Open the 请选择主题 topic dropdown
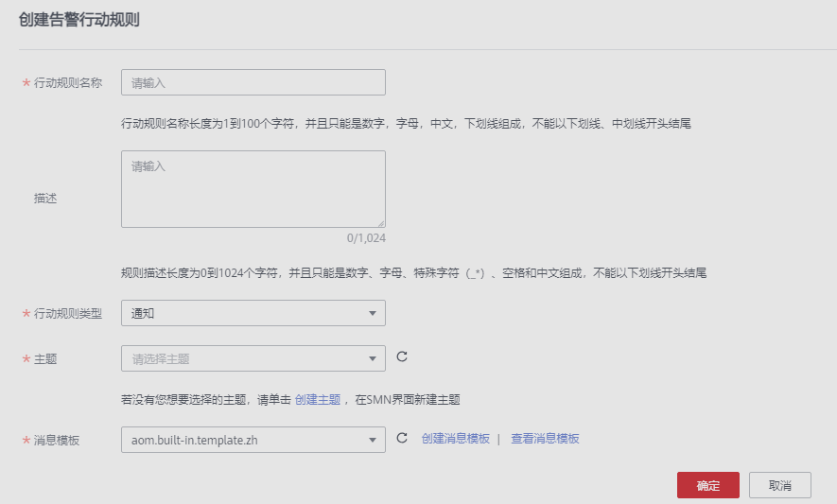The width and height of the screenshot is (837, 504). click(x=253, y=358)
